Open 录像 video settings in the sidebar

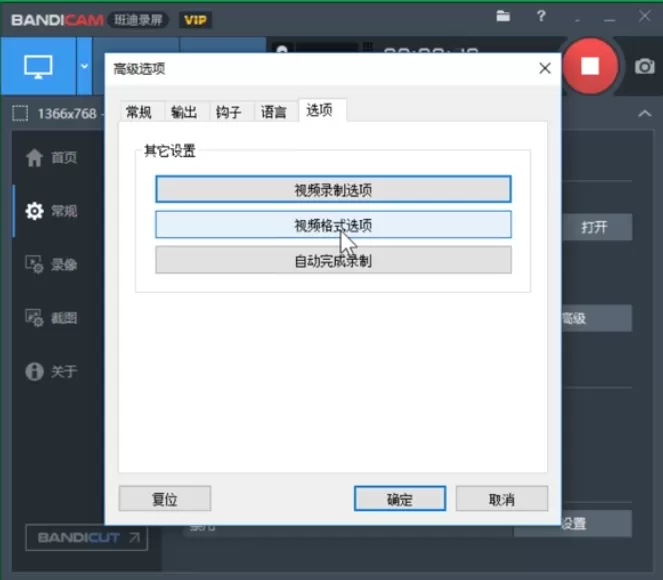click(x=52, y=265)
